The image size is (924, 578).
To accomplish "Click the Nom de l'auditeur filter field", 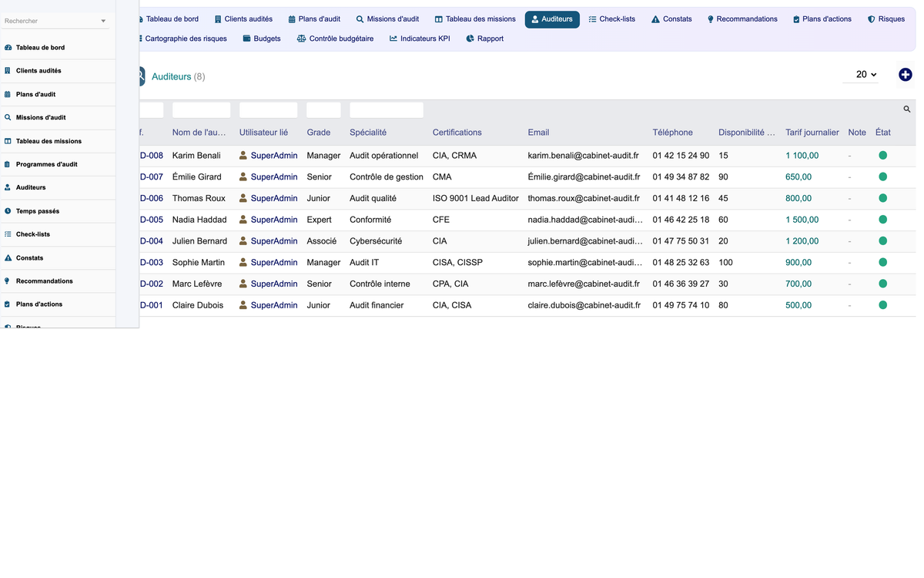I will click(x=201, y=110).
